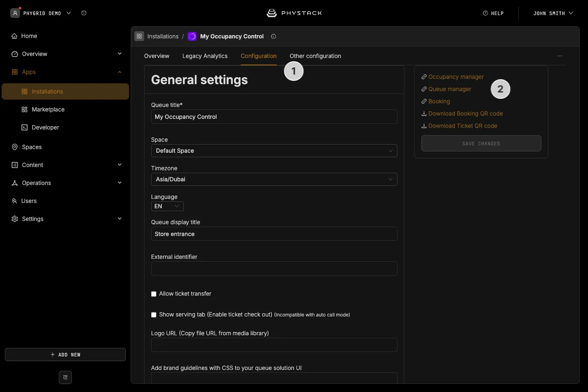
Task: Check the Show serving tab checkbox
Action: click(154, 315)
